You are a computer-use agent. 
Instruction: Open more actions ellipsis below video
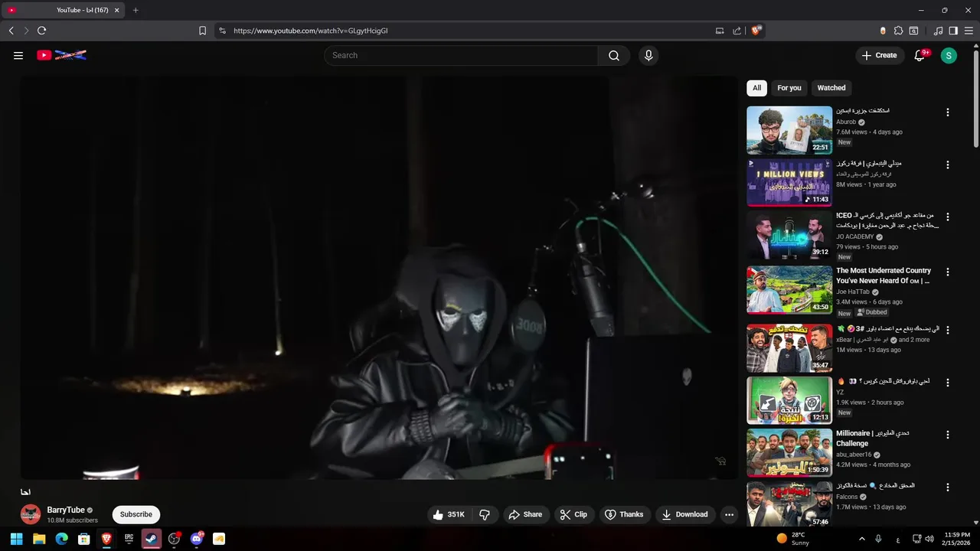tap(729, 514)
